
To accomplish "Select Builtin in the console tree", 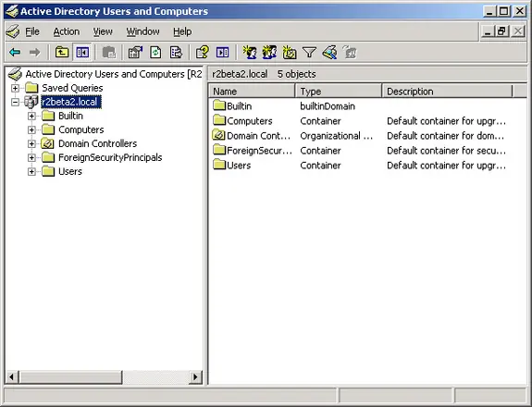I will coord(70,116).
